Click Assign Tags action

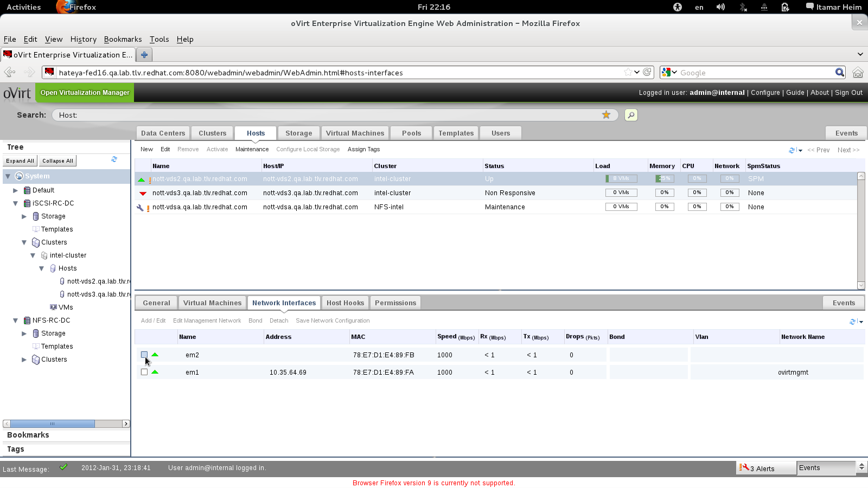tap(363, 149)
